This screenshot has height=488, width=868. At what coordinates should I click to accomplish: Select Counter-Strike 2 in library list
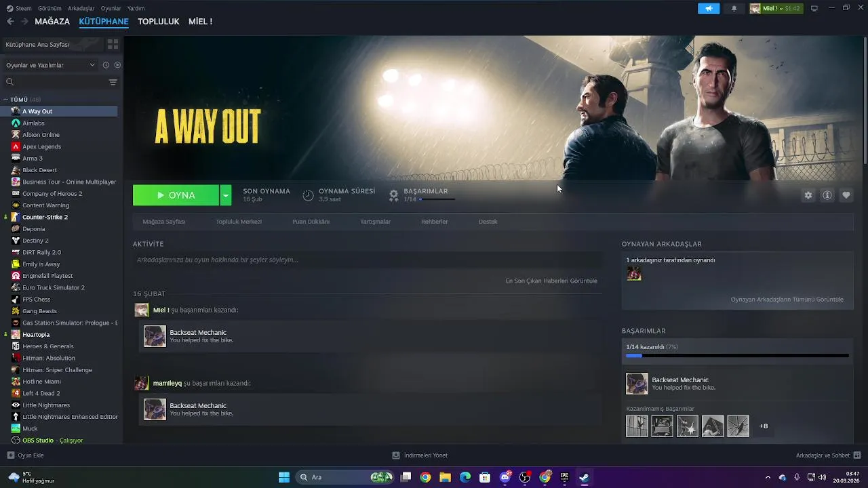click(x=45, y=217)
